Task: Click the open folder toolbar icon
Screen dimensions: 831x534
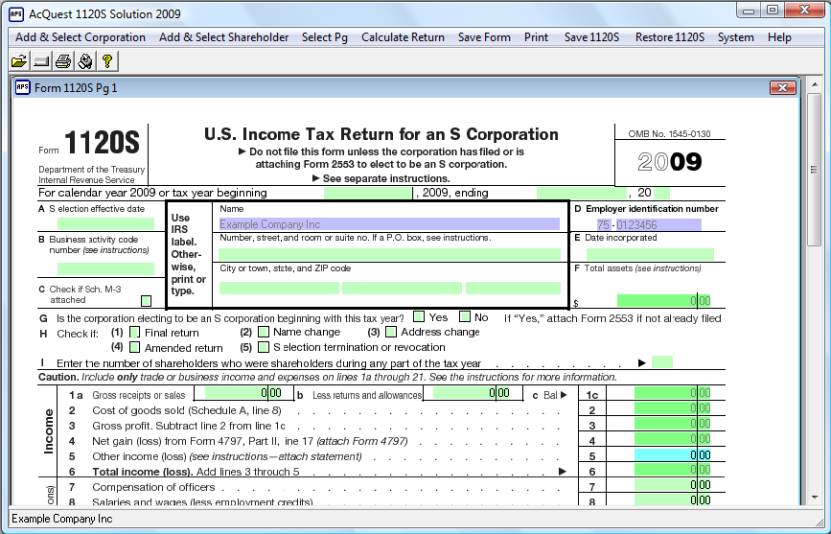Action: coord(19,61)
